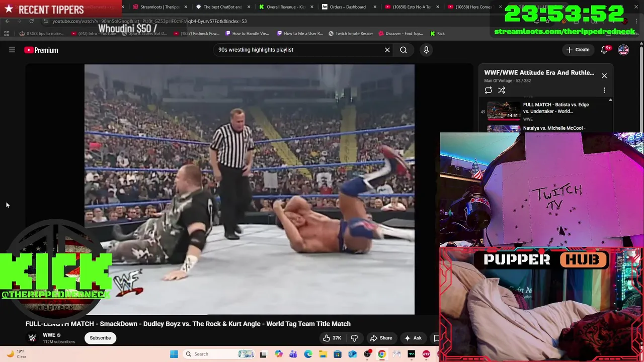
Task: Reload the page
Action: (31, 21)
